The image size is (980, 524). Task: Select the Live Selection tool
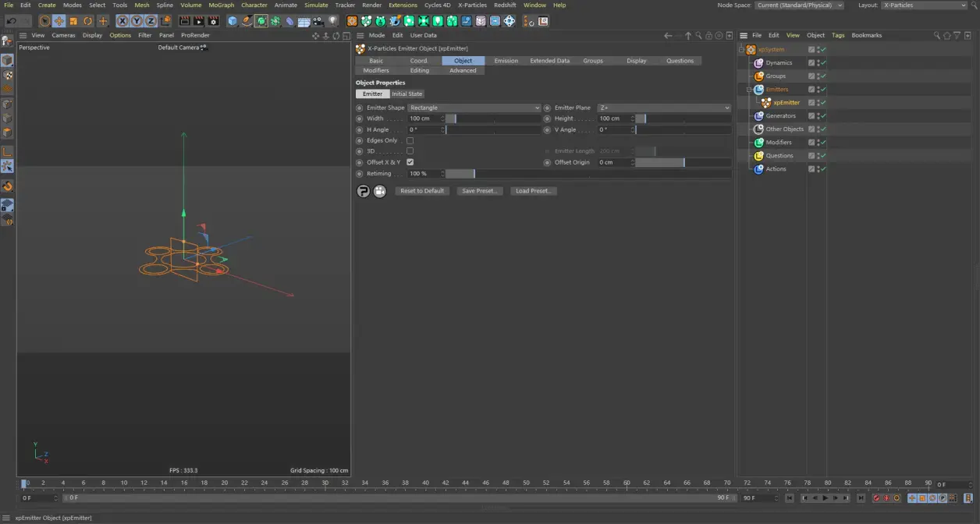pyautogui.click(x=44, y=21)
